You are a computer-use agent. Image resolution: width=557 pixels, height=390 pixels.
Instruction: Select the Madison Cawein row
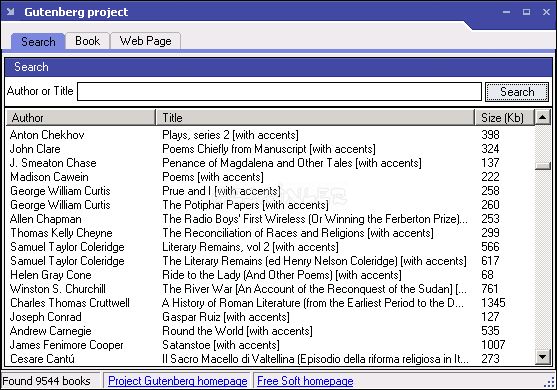coord(270,177)
